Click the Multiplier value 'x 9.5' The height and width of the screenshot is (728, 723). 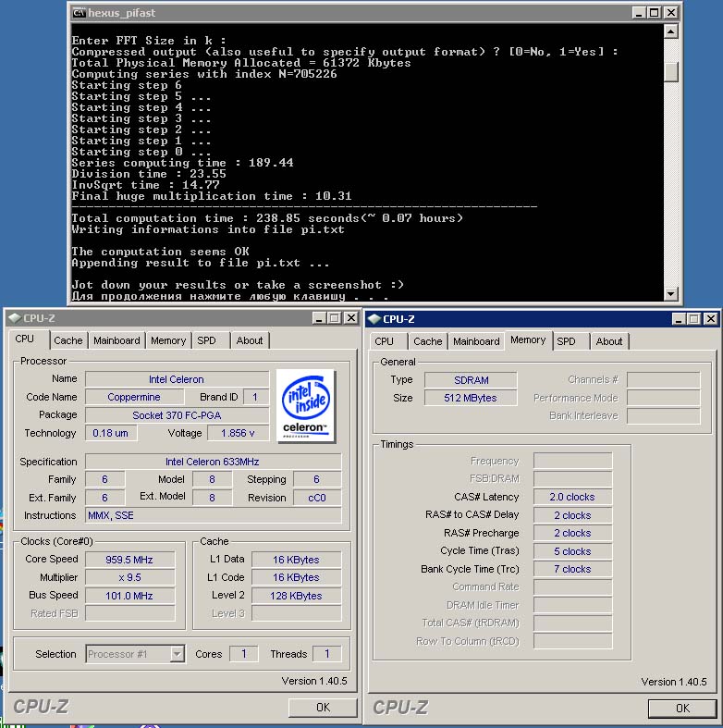(x=129, y=577)
